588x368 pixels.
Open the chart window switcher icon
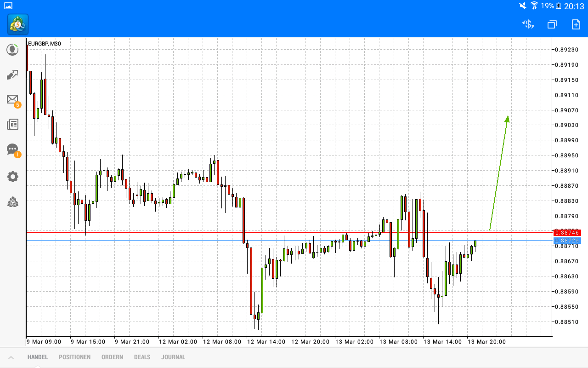(x=551, y=24)
